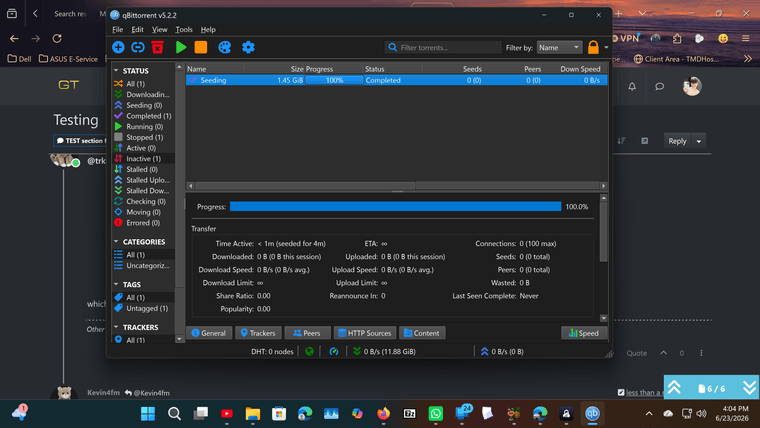Open the Reply dropdown arrow in browser

pyautogui.click(x=698, y=141)
